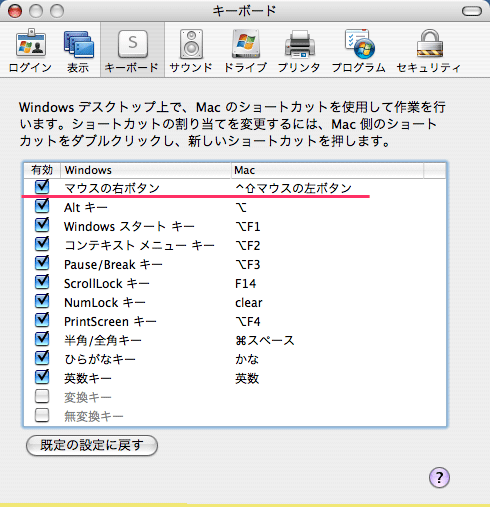Uncheck the 英数キー checkbox
Image resolution: width=490 pixels, height=507 pixels.
pos(42,377)
